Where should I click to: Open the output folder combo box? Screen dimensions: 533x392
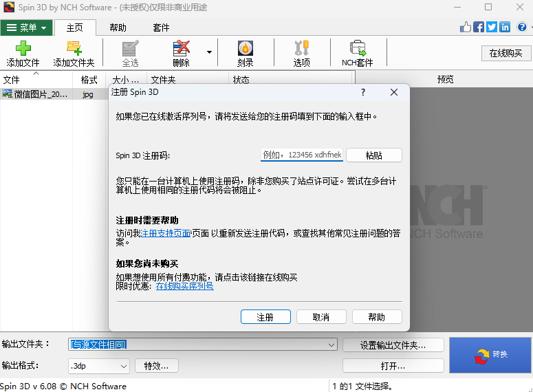pyautogui.click(x=203, y=345)
